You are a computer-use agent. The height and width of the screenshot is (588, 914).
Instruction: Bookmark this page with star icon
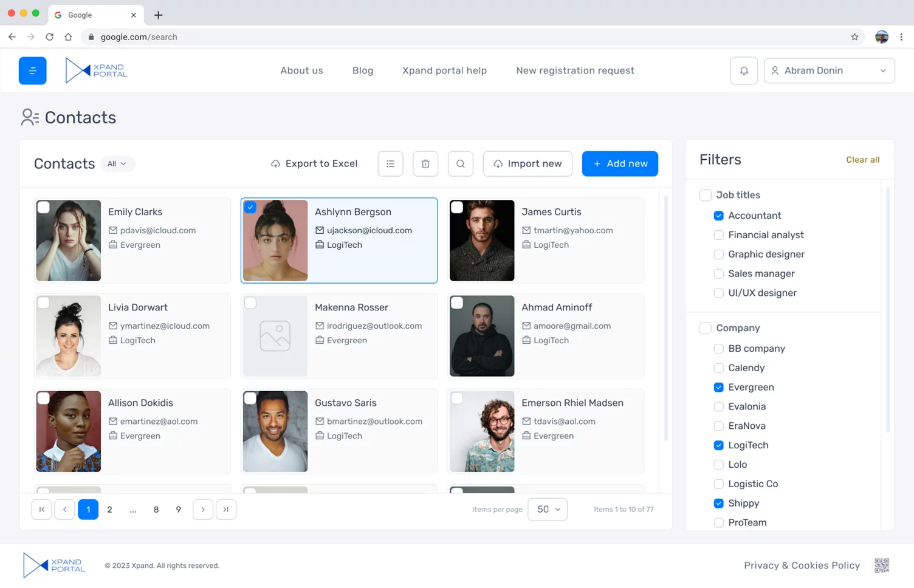(854, 37)
